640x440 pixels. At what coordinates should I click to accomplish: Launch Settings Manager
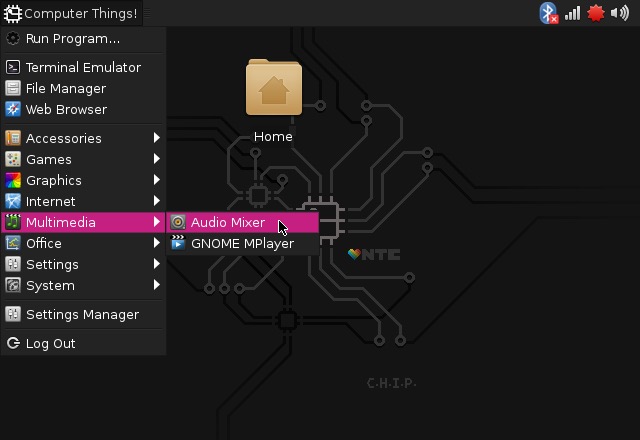click(82, 314)
